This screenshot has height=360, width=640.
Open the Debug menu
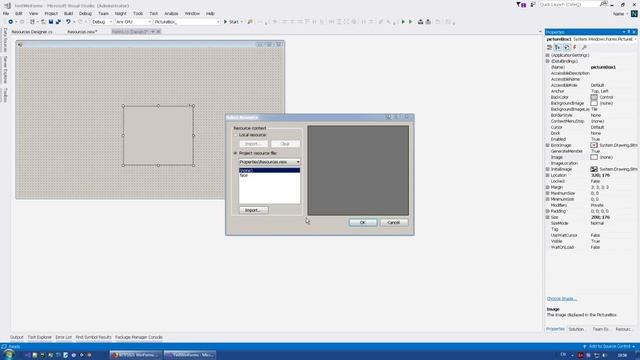tap(85, 13)
